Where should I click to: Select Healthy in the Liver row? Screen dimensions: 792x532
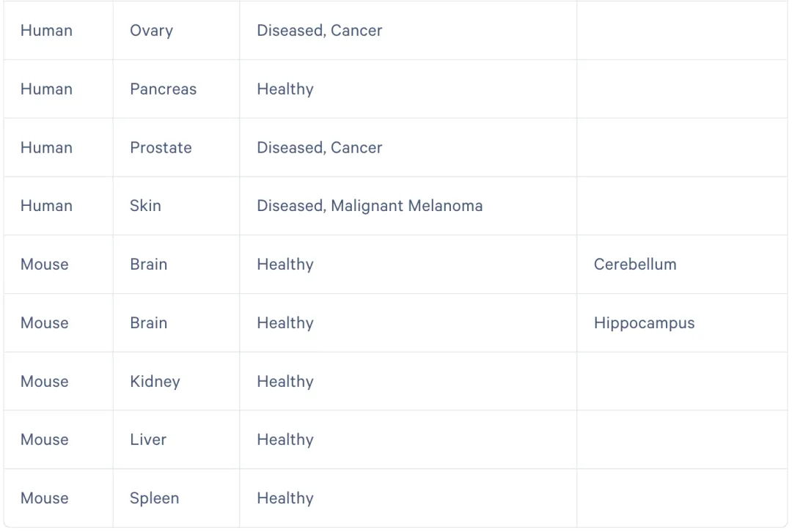pos(285,440)
